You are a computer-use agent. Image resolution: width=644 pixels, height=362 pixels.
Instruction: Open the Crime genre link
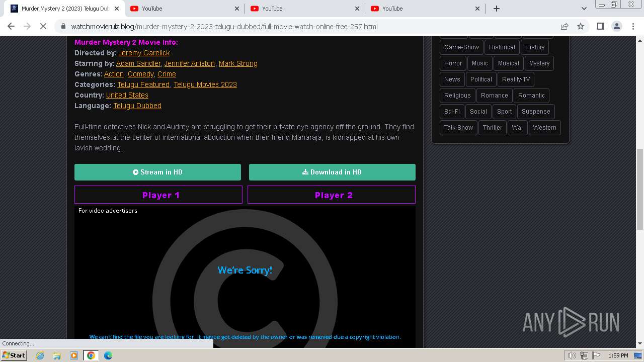pyautogui.click(x=167, y=74)
